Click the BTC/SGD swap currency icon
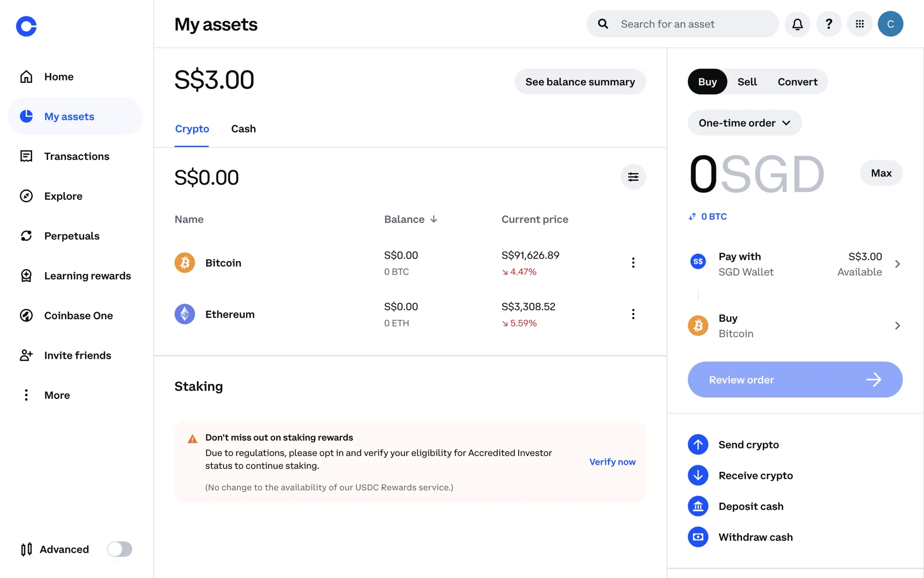Viewport: 924px width, 578px height. 692,217
